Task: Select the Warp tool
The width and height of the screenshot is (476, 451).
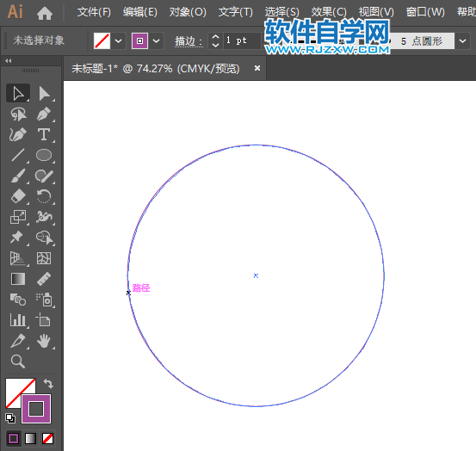Action: pos(44,217)
